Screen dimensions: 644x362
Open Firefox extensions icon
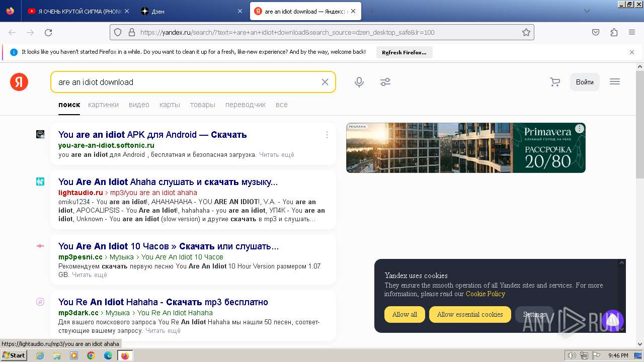614,32
